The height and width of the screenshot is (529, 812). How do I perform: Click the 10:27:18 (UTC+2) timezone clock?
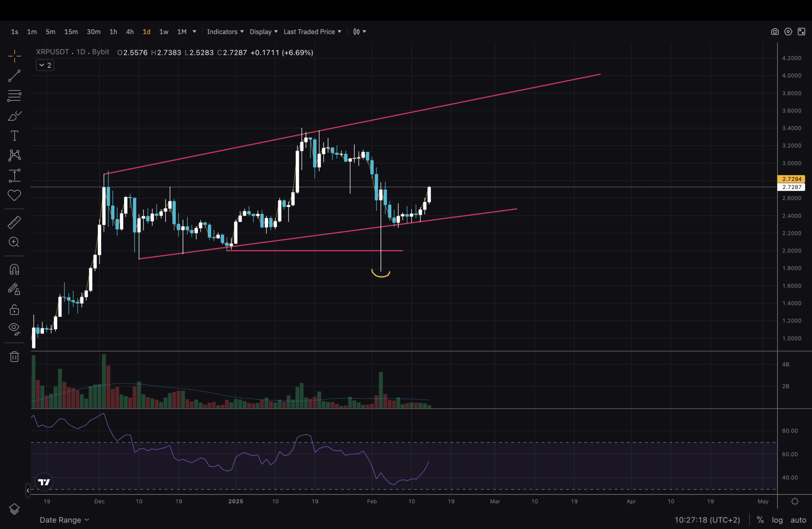point(707,520)
